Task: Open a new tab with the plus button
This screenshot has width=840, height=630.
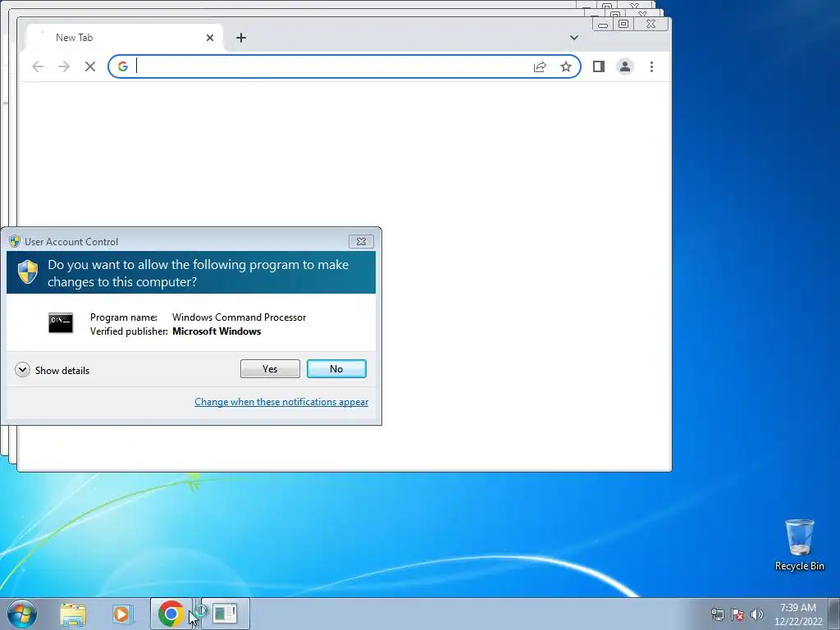Action: coord(241,38)
